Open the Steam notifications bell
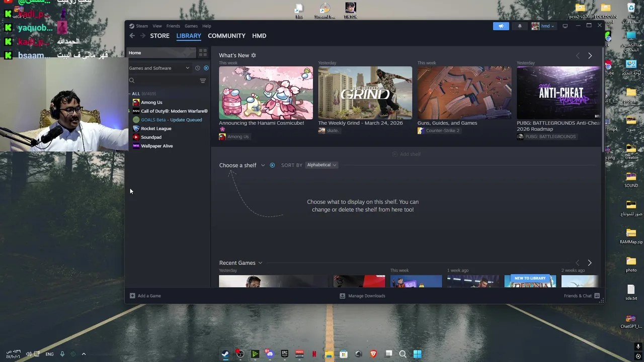 pos(520,26)
